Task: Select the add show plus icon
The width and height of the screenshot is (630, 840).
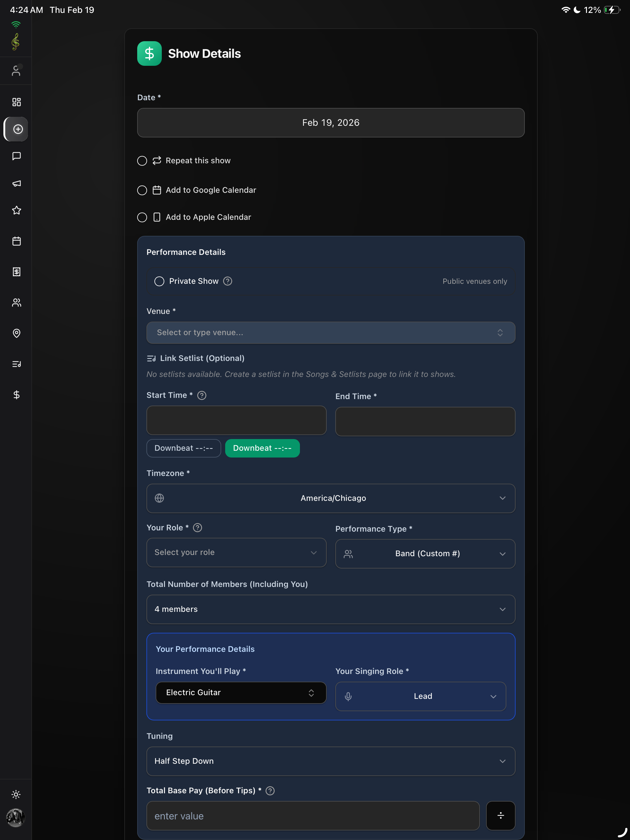Action: (x=18, y=129)
